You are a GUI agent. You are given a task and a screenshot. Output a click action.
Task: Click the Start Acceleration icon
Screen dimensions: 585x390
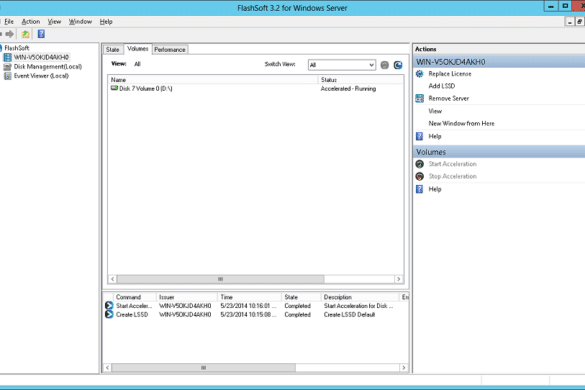point(420,164)
